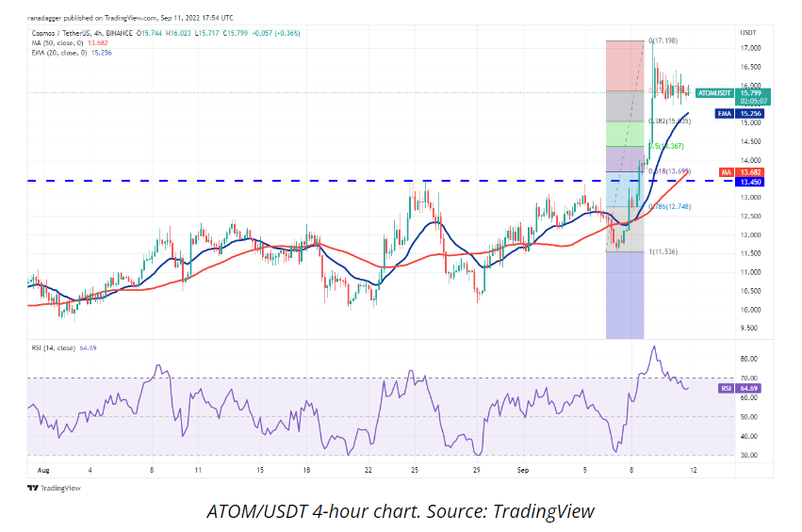Click the blue 13.450 level label

750,182
